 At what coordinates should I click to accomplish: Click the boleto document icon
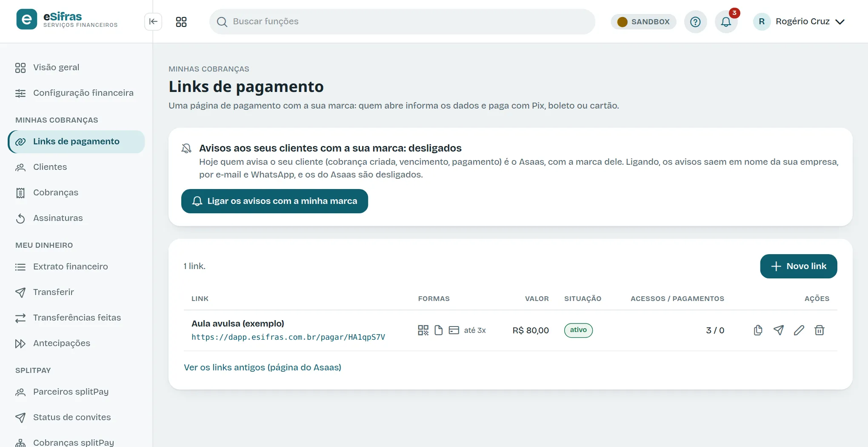(439, 330)
